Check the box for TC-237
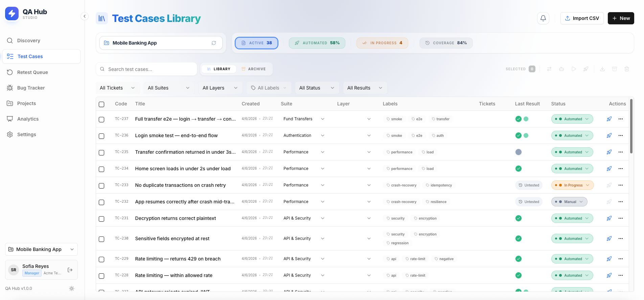Viewport: 644px width, 300px height. [x=101, y=120]
